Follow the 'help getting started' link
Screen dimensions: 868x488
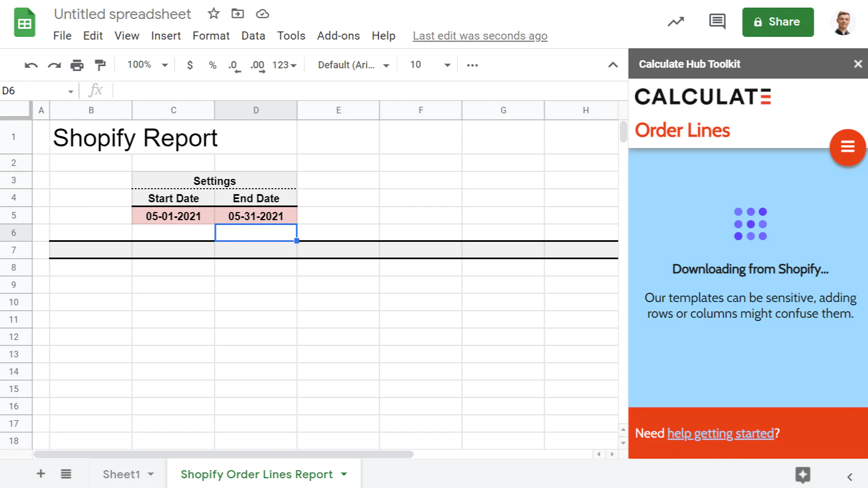720,433
